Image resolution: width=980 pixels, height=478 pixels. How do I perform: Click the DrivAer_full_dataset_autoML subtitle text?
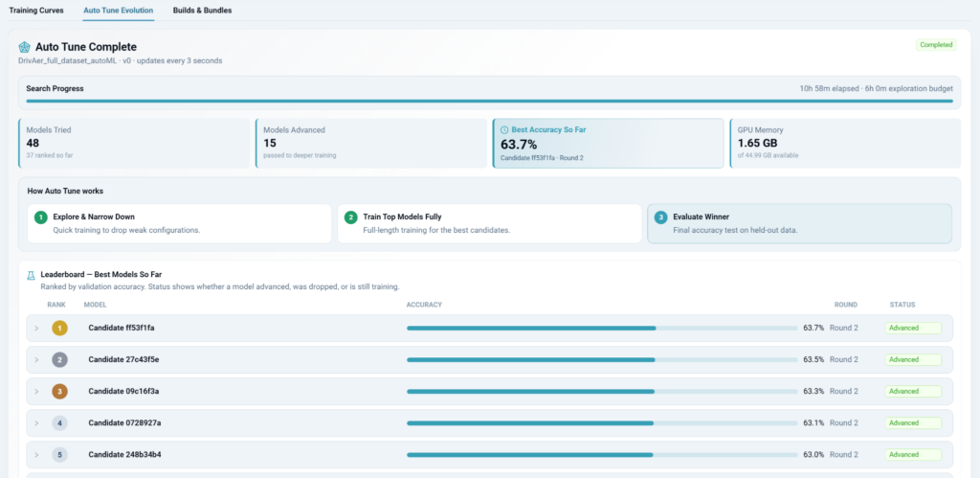[x=121, y=60]
